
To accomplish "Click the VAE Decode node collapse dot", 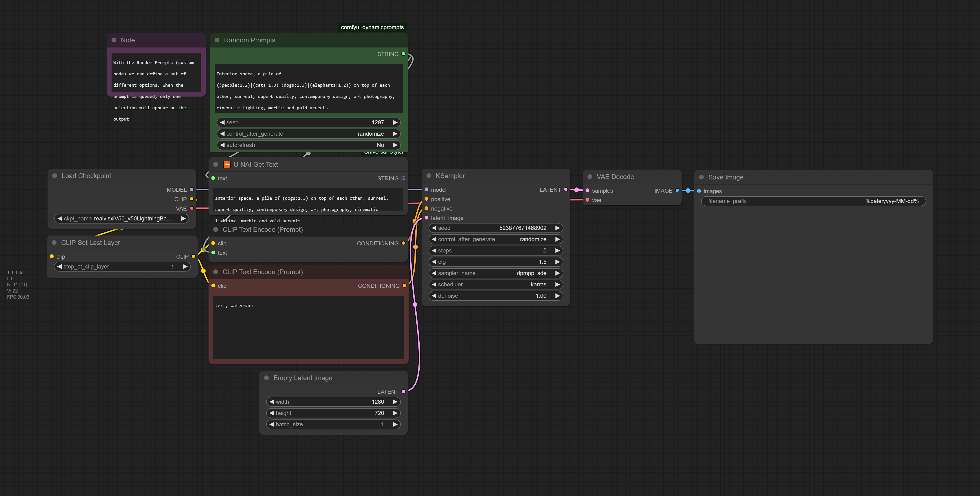I will coord(590,177).
